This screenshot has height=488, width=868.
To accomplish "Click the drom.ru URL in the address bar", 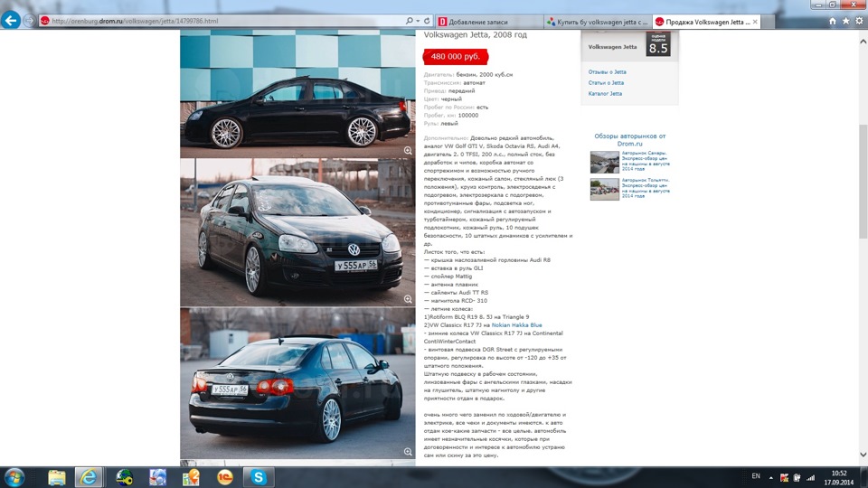I will click(135, 21).
